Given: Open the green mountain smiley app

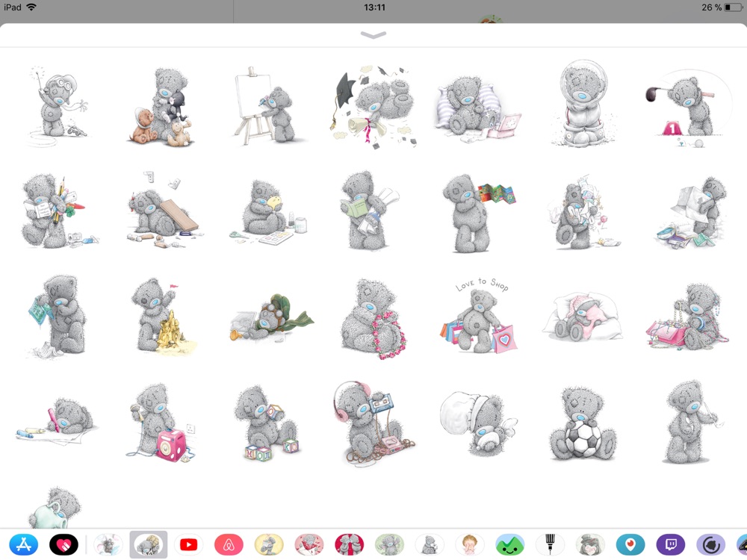Looking at the screenshot, I should [509, 545].
